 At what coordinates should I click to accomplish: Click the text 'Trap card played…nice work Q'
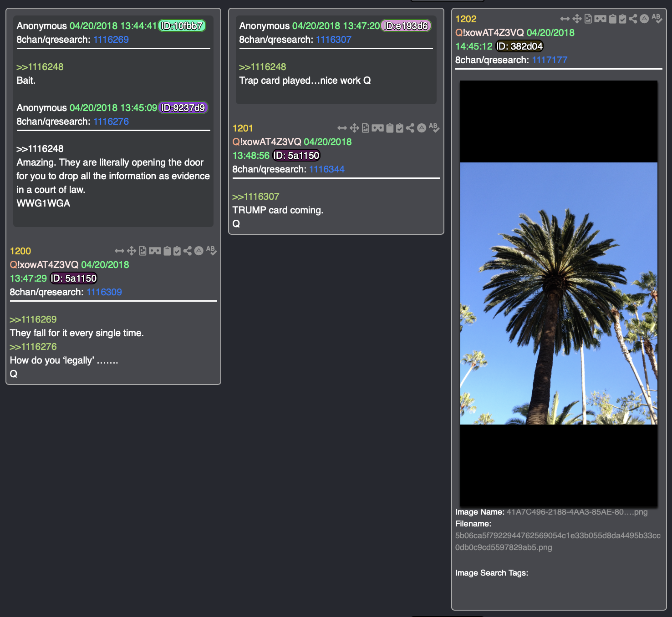pos(305,81)
